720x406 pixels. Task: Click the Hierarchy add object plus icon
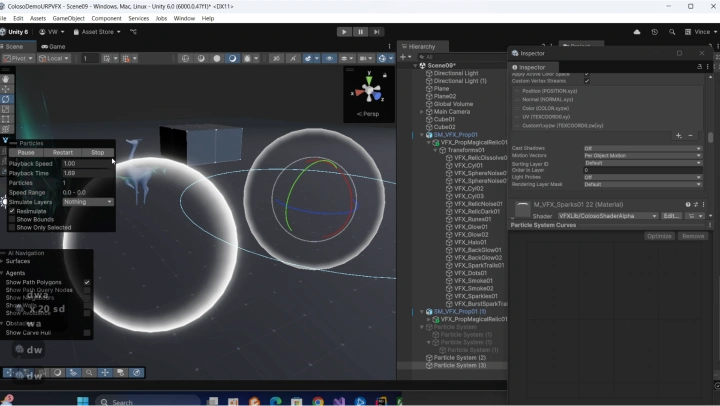(x=403, y=57)
